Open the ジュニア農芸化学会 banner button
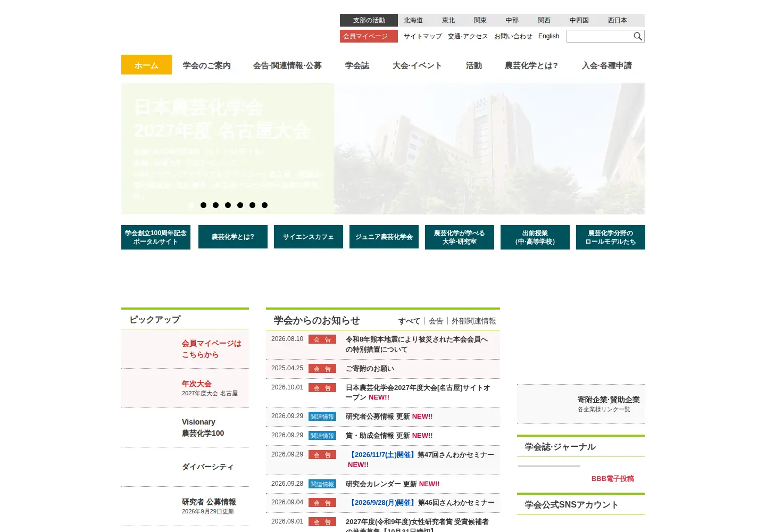 click(384, 237)
